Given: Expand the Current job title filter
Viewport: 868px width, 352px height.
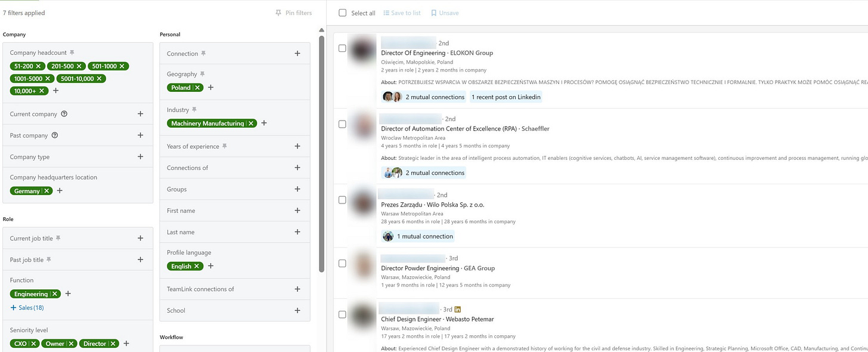Looking at the screenshot, I should tap(141, 238).
